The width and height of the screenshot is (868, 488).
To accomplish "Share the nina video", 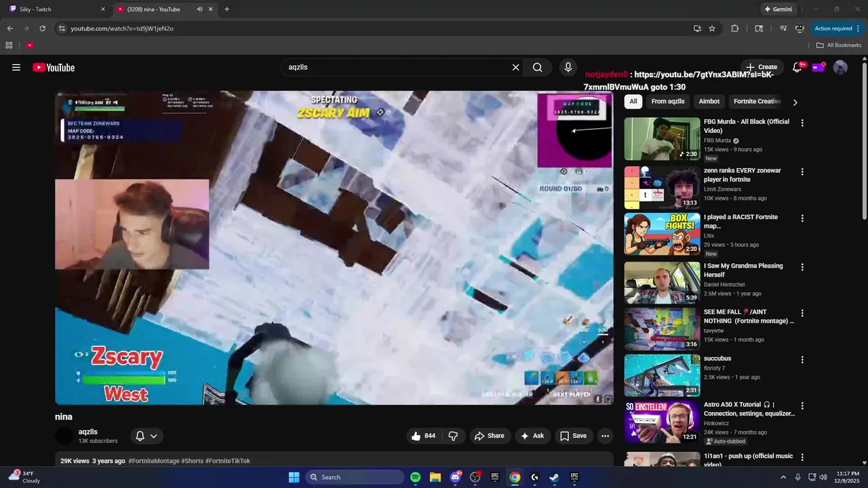I will coord(489,436).
